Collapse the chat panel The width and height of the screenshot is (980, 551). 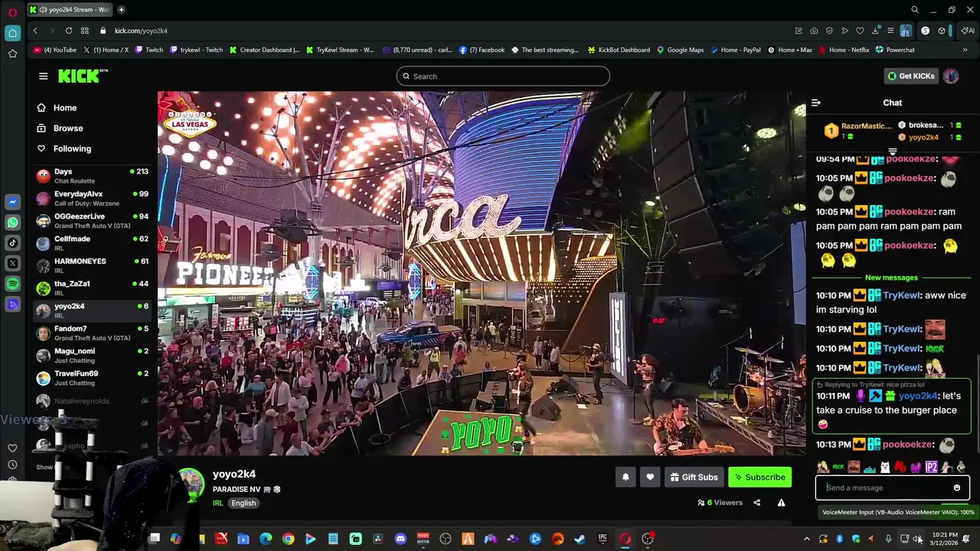(x=816, y=103)
